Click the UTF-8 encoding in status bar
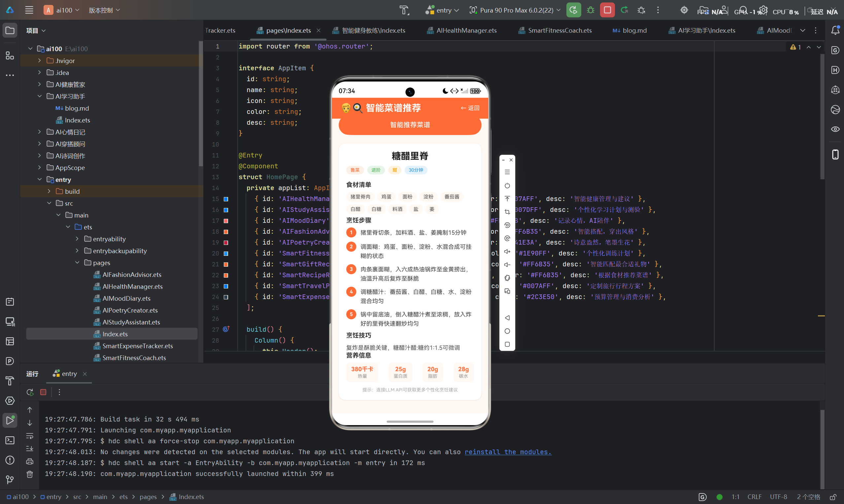This screenshot has height=504, width=844. 778,497
